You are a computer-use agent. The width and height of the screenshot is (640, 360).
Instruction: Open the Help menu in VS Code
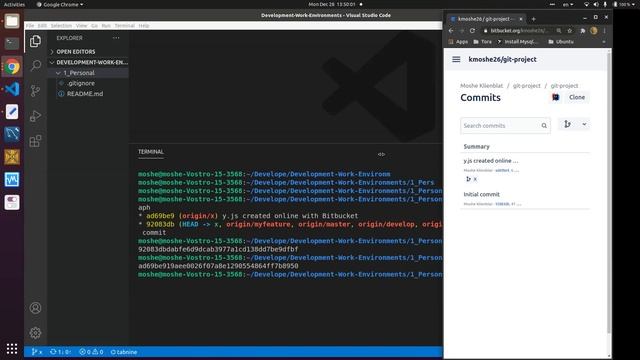[x=144, y=25]
